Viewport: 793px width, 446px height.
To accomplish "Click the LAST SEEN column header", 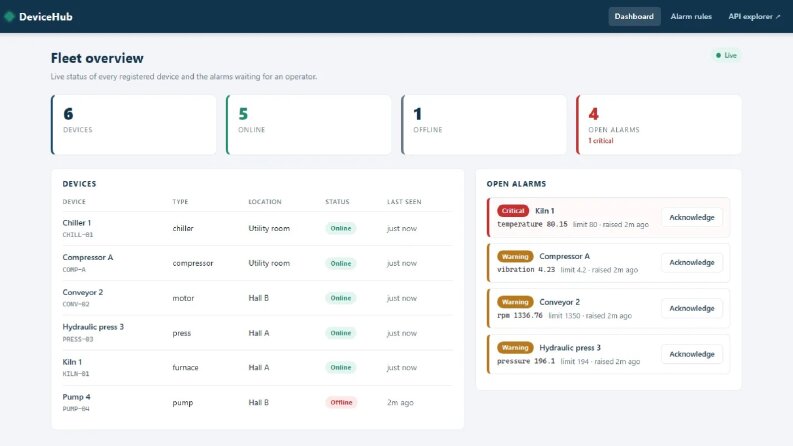I will 404,202.
